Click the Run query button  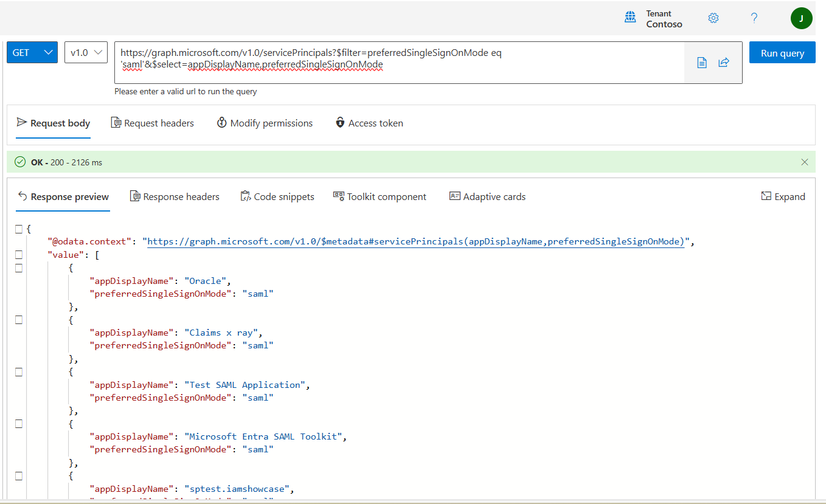[782, 52]
